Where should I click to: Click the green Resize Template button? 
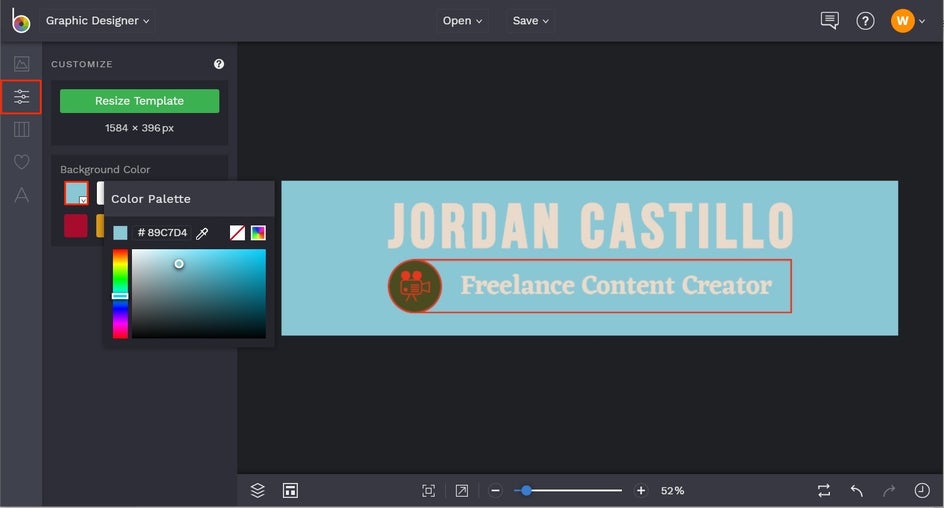(x=139, y=101)
